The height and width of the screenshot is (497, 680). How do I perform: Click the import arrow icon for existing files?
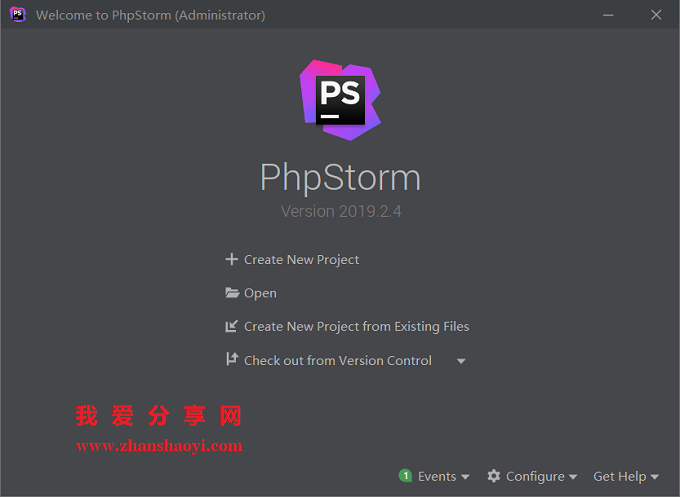tap(232, 326)
